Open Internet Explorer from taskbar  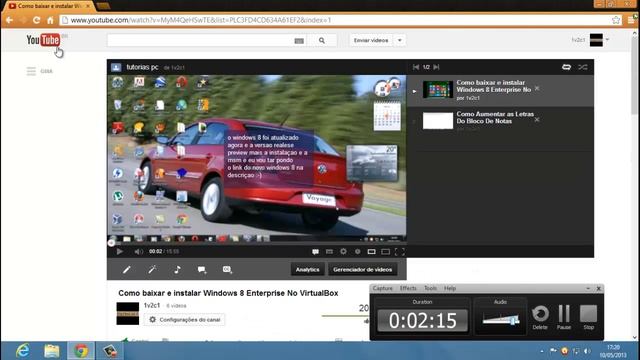[x=22, y=351]
